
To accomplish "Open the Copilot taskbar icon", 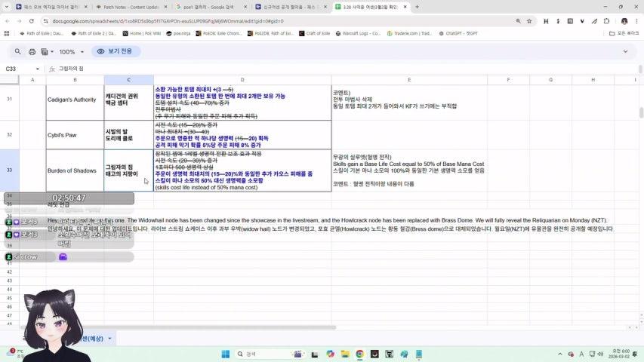I will pos(330,354).
